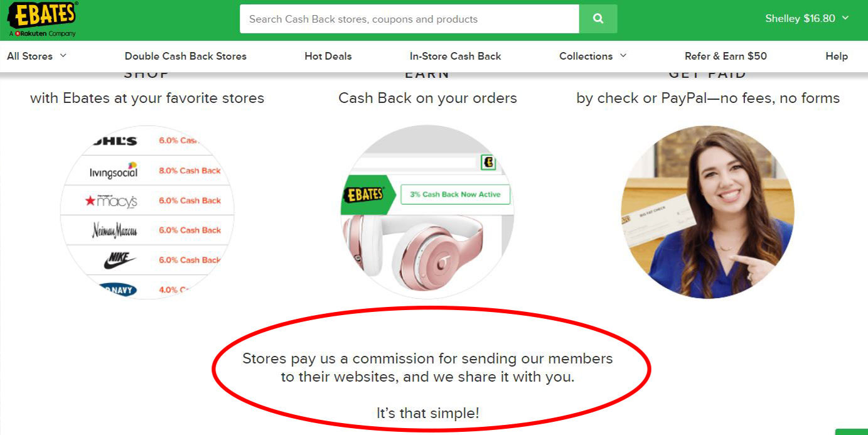Click the 3% Cash Back Now Active button

(455, 195)
